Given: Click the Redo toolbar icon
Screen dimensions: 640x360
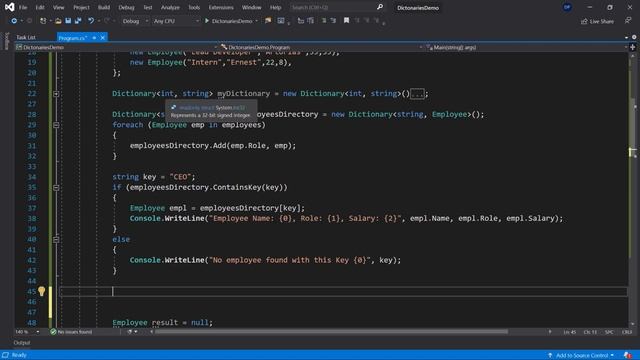Looking at the screenshot, I should (107, 21).
